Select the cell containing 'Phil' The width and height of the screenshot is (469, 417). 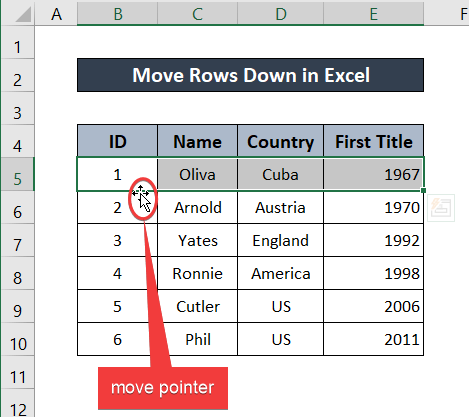(197, 339)
